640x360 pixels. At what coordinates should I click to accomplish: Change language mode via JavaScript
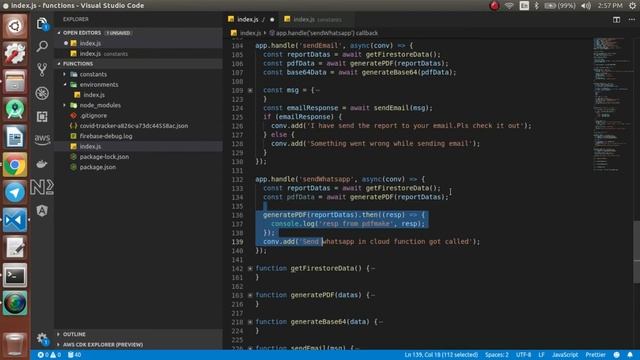pyautogui.click(x=565, y=355)
